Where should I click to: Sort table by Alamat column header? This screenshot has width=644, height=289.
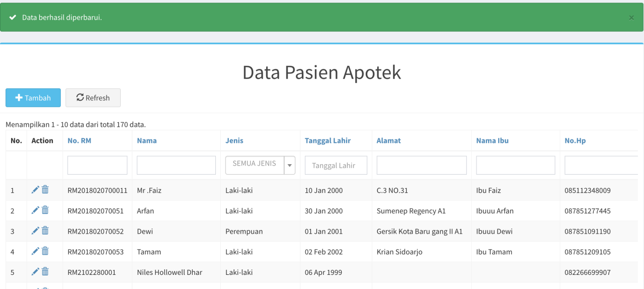pyautogui.click(x=389, y=140)
